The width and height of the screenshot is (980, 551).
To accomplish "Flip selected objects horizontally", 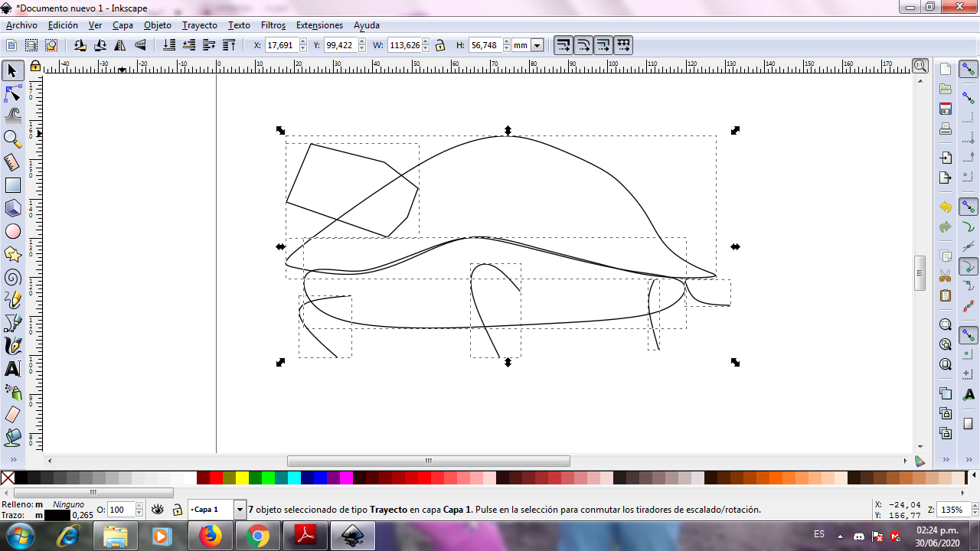I will pos(120,45).
